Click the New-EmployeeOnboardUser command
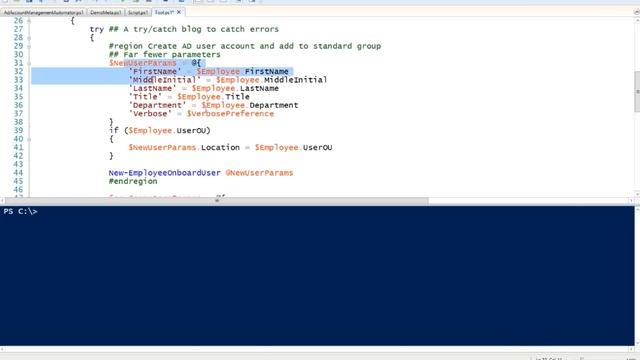 point(164,173)
